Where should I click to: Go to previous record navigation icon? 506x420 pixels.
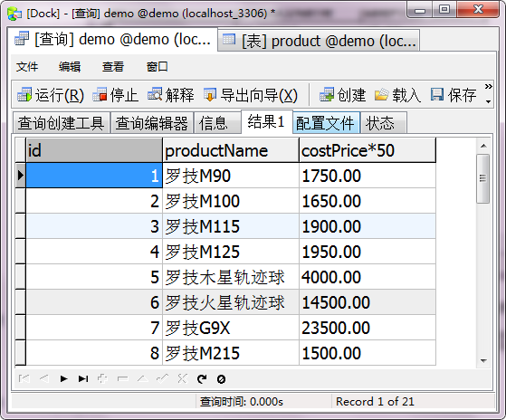[x=44, y=378]
